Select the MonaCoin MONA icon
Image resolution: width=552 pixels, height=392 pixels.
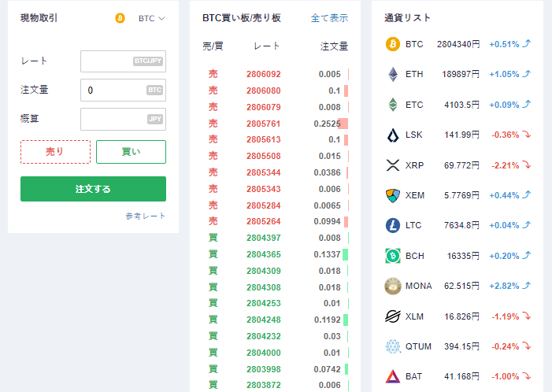coord(392,286)
